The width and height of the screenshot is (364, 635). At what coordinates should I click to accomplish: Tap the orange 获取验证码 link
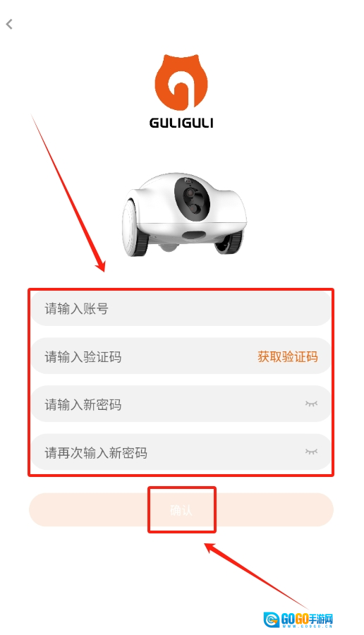tap(288, 357)
